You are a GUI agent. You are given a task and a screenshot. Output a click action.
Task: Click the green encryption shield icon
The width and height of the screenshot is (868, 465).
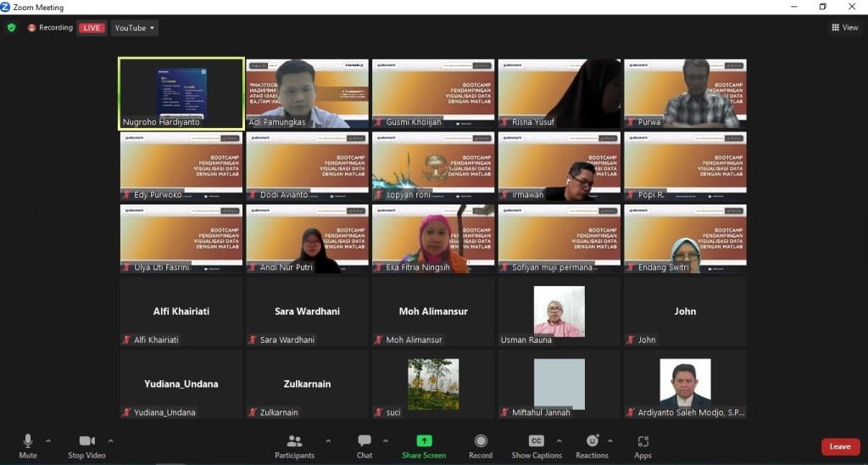[11, 27]
